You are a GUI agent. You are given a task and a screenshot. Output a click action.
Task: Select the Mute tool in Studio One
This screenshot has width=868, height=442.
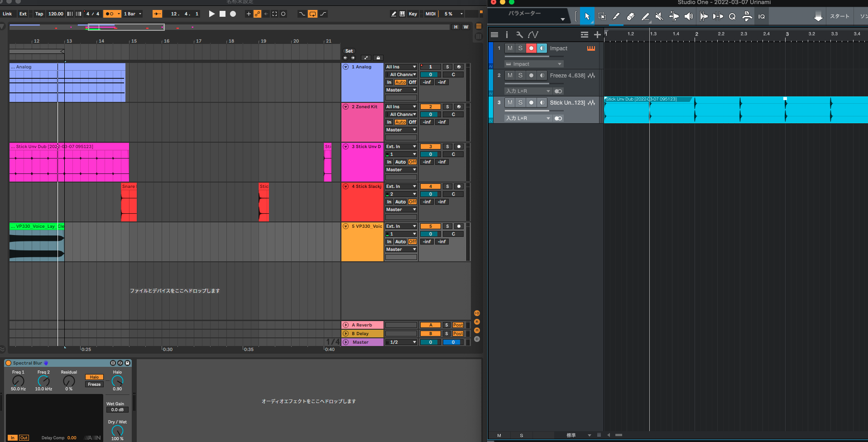[x=659, y=17]
